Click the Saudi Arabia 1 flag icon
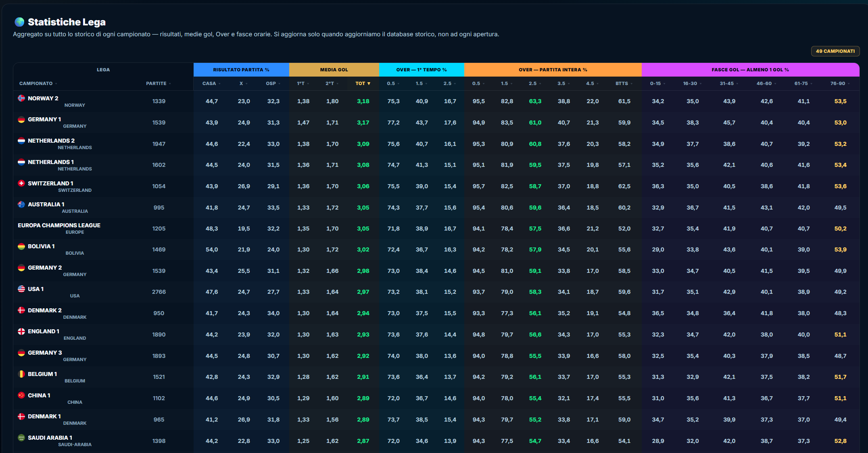This screenshot has width=868, height=453. coord(21,438)
